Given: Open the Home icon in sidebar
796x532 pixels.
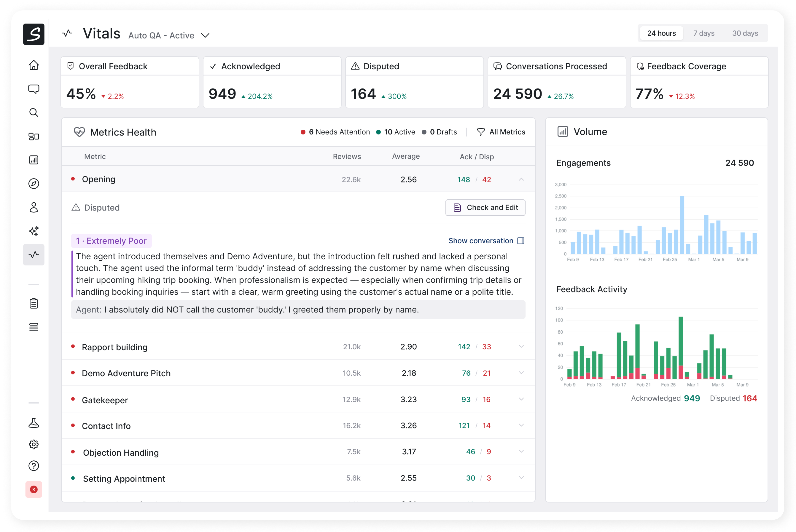Looking at the screenshot, I should (34, 65).
